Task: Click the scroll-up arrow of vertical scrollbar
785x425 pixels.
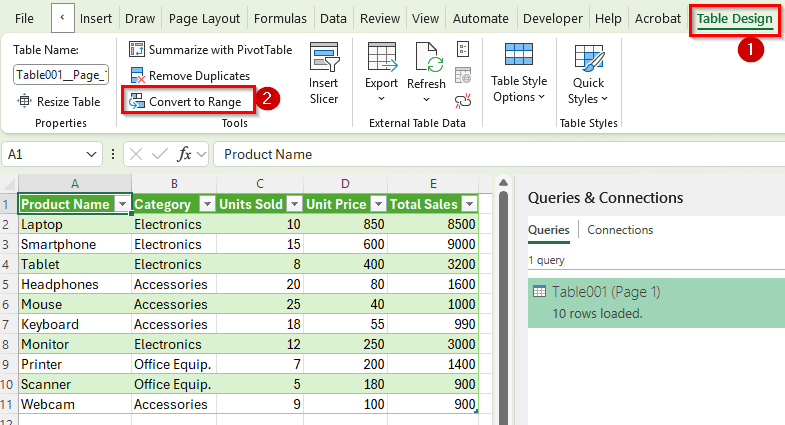Action: [x=504, y=183]
